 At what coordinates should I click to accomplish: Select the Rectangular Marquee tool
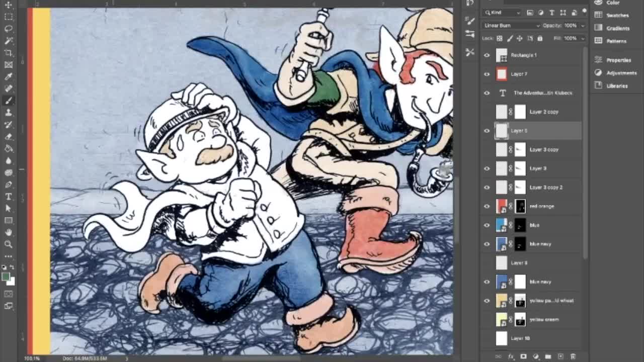tap(9, 17)
